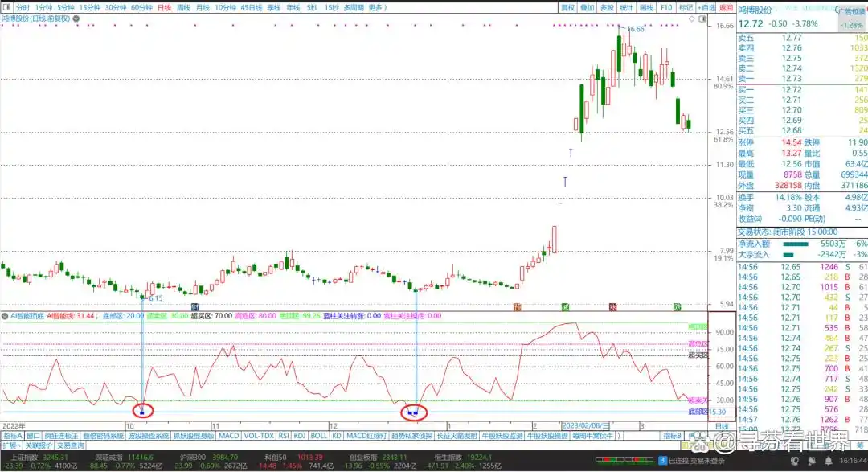The image size is (868, 472).
Task: Click the 超买区 70 level line label
Action: [698, 355]
